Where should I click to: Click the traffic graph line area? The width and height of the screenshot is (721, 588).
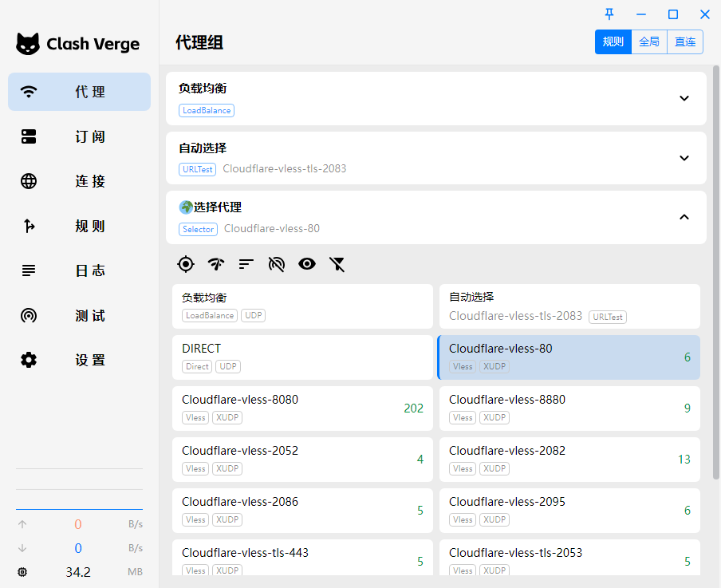(x=79, y=489)
